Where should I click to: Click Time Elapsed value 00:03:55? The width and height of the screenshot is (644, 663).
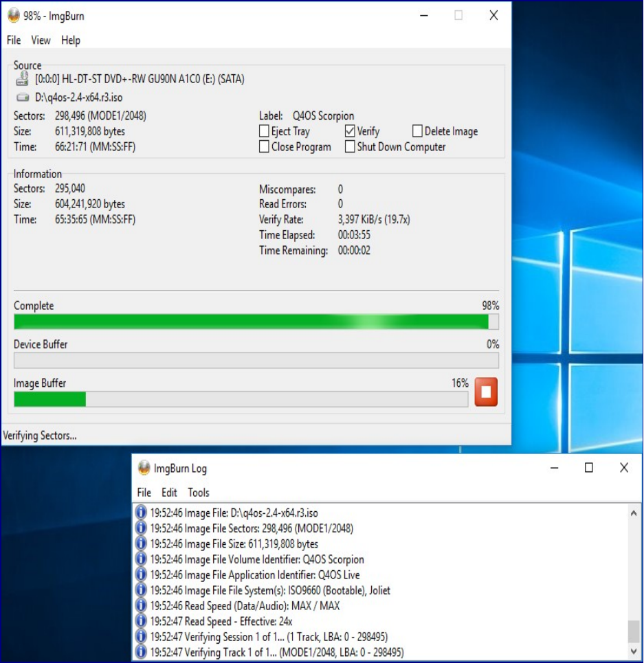coord(354,235)
